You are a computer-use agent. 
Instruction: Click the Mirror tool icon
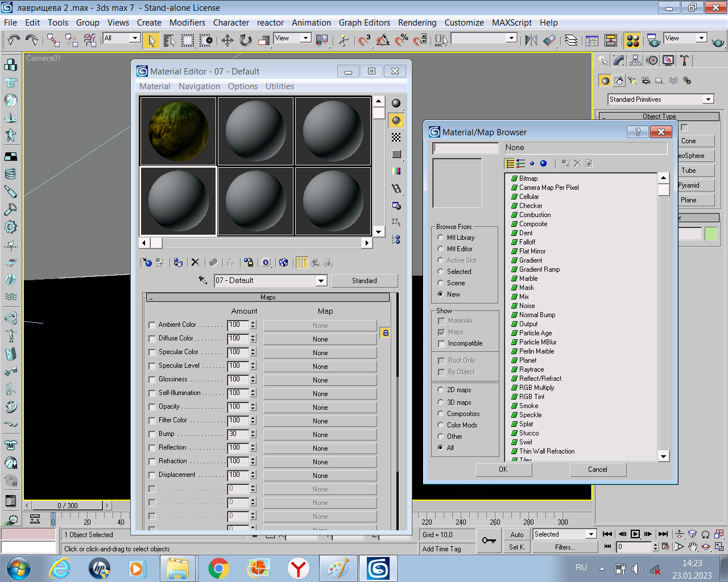[x=531, y=40]
